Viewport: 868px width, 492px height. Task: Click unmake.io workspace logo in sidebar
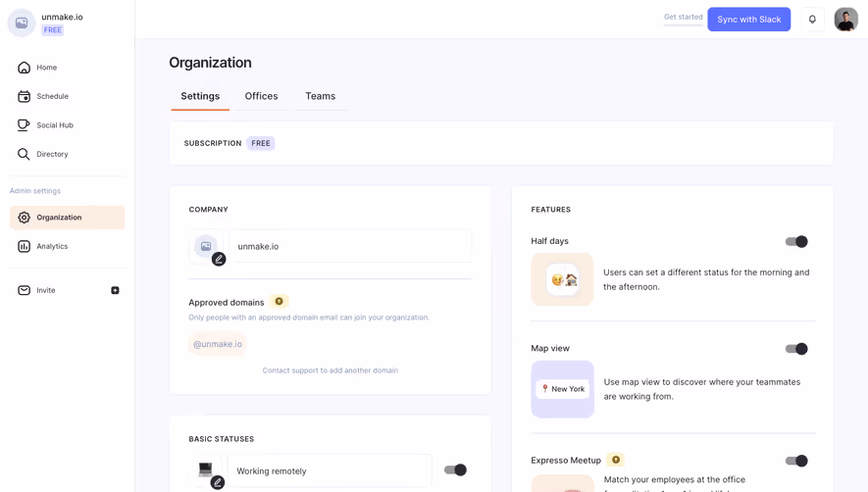(x=22, y=23)
